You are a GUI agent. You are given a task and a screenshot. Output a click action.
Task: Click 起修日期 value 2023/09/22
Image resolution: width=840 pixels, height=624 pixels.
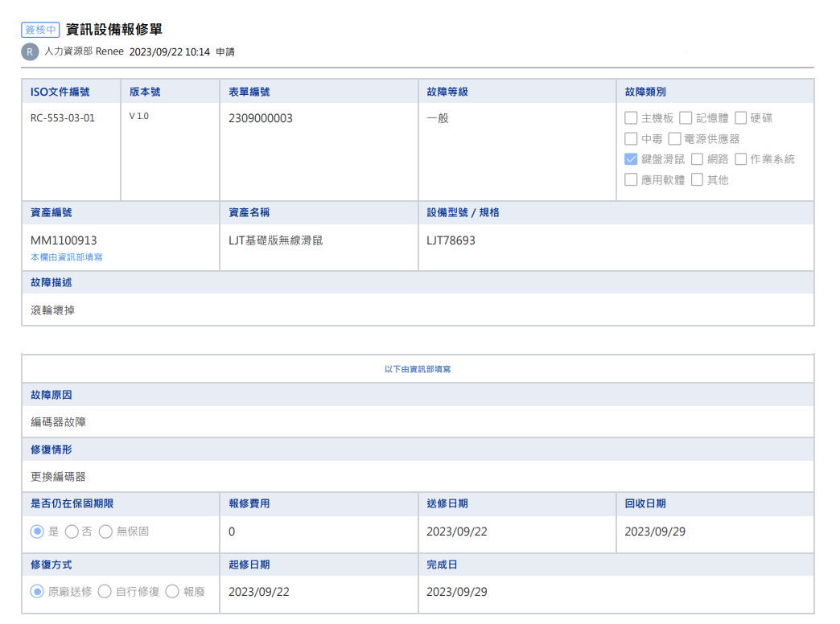pyautogui.click(x=259, y=592)
